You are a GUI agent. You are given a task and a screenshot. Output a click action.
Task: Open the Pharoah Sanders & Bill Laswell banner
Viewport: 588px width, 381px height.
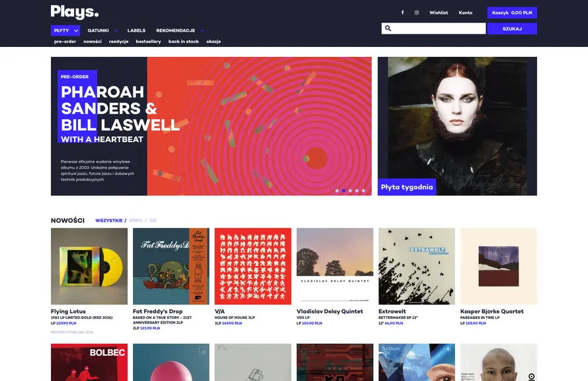211,126
